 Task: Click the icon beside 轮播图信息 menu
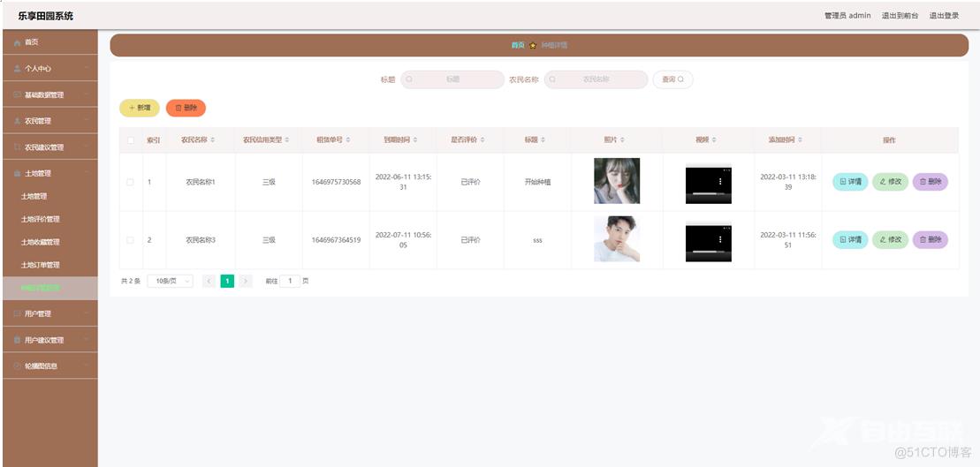(17, 365)
